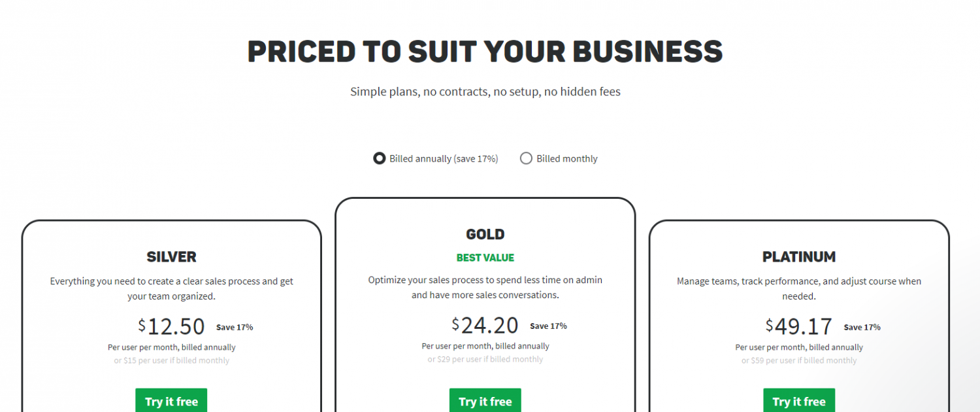Click the Save 17% badge on Silver

[x=235, y=327]
